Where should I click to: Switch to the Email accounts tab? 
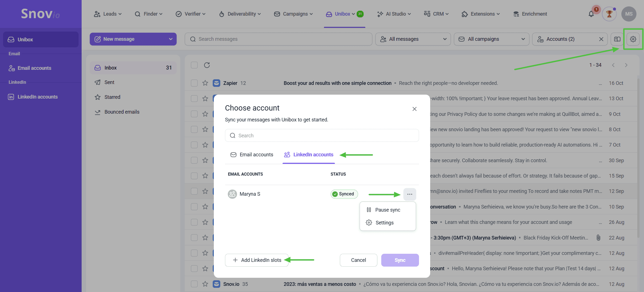tap(252, 155)
